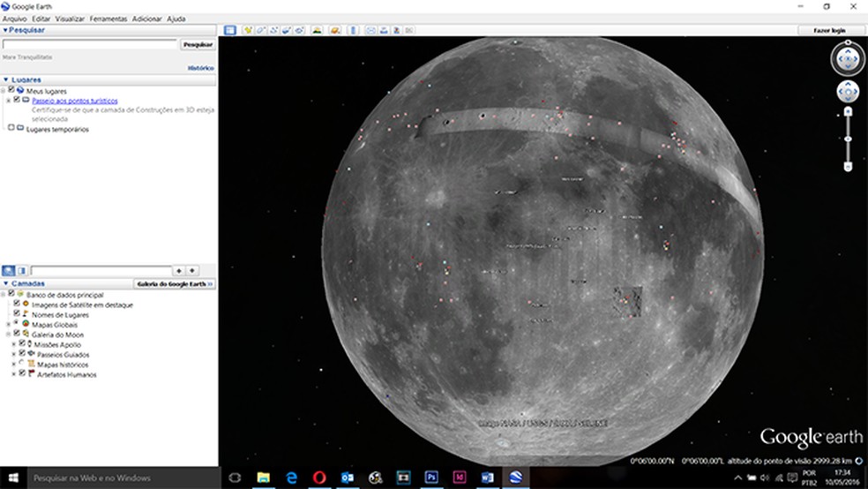Click the historical imagery landscape icon

coord(317,31)
